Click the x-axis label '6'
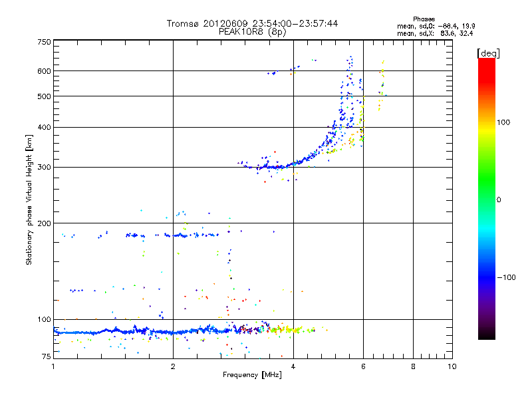 tap(363, 366)
